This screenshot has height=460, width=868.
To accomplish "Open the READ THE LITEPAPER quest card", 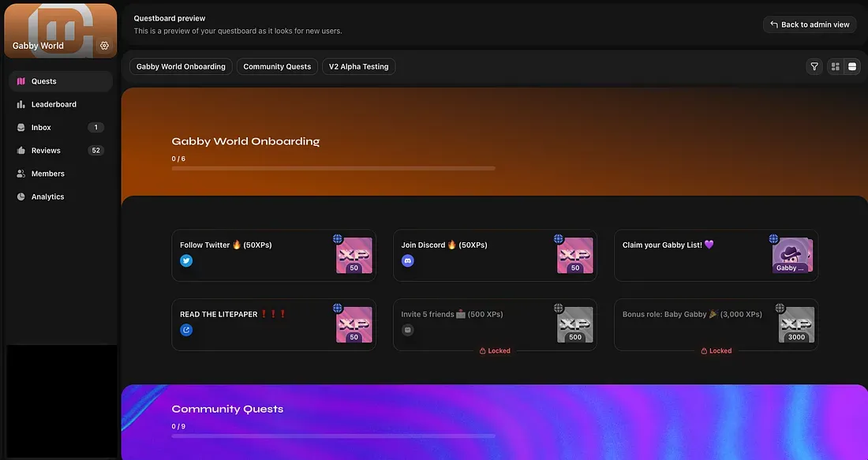I will pyautogui.click(x=274, y=324).
